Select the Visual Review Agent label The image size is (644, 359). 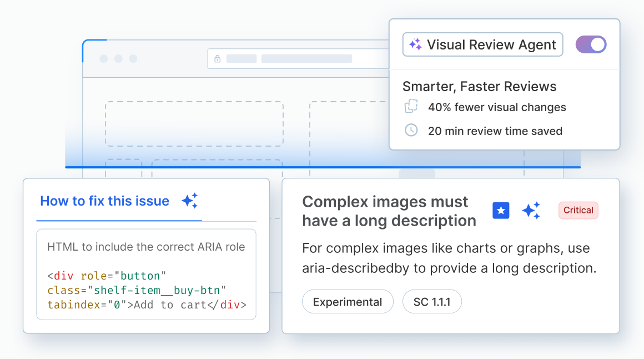point(490,44)
